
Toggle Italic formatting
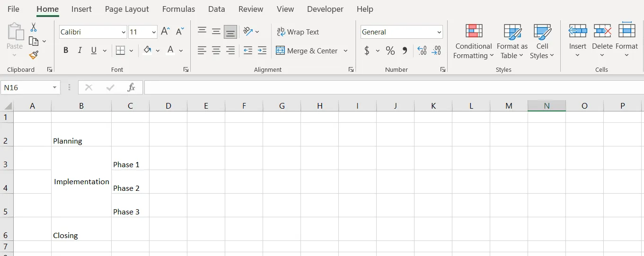tap(79, 51)
